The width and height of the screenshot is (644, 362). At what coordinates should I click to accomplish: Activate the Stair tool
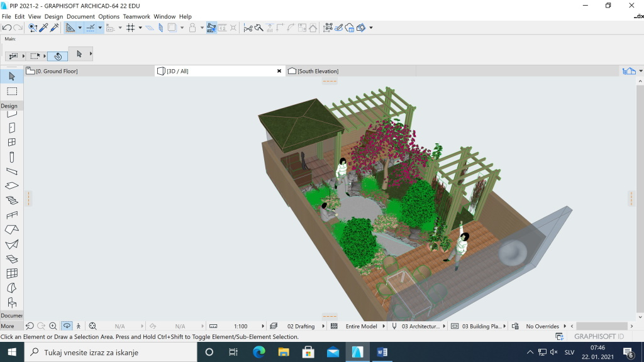(11, 200)
